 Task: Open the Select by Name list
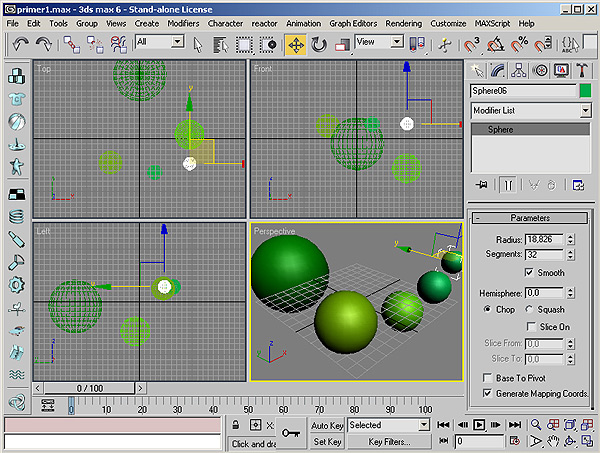pyautogui.click(x=221, y=44)
